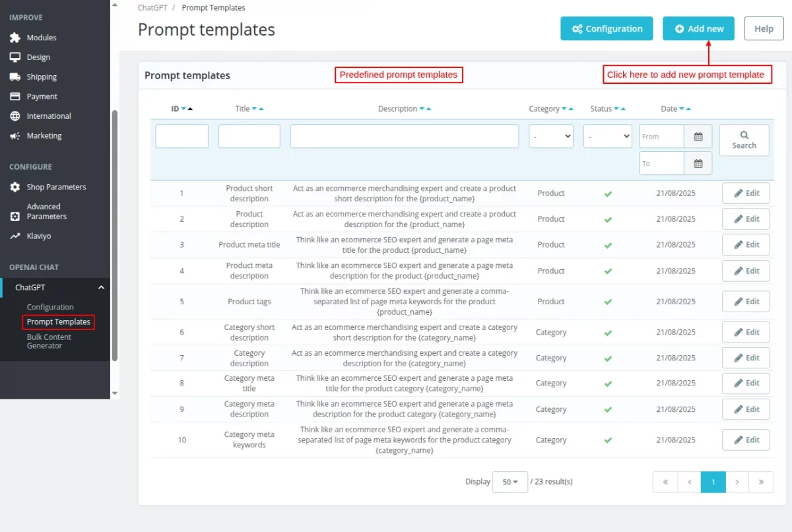792x532 pixels.
Task: Click the Add new button
Action: coord(698,28)
